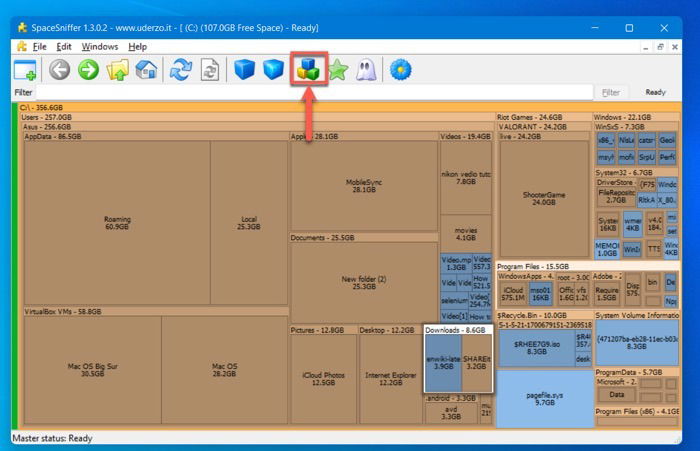Click the C:\ - 356.6GB header
The height and width of the screenshot is (451, 700).
[350, 108]
